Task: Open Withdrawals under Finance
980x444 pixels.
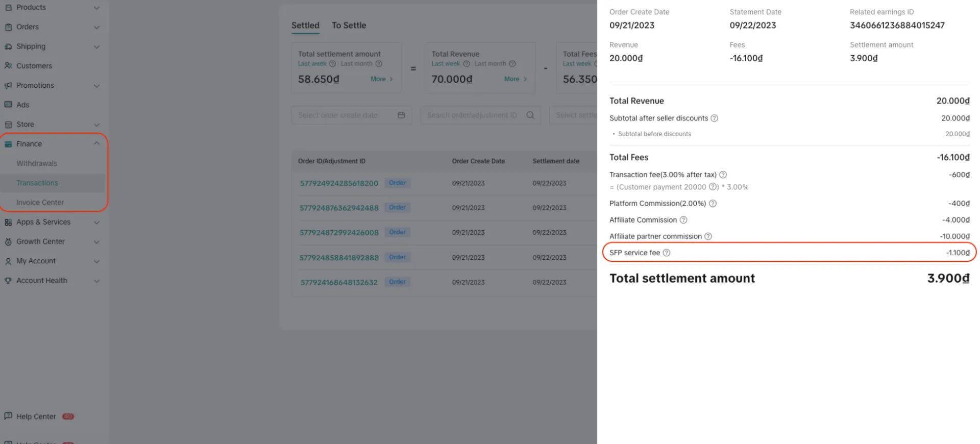Action: pyautogui.click(x=37, y=163)
